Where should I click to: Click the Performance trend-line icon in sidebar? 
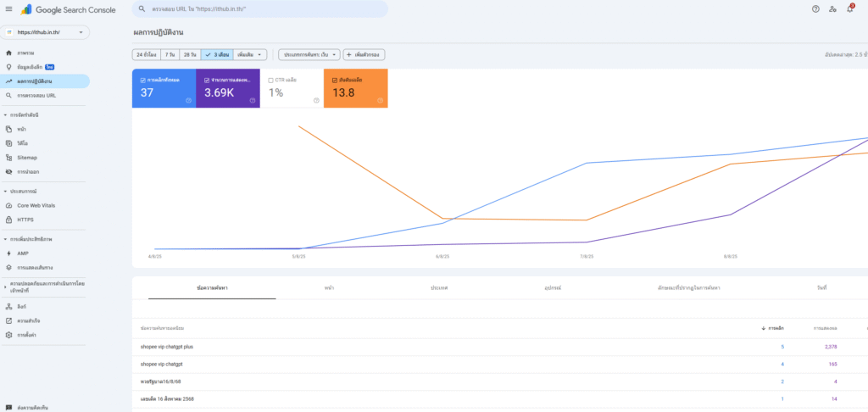click(x=8, y=81)
